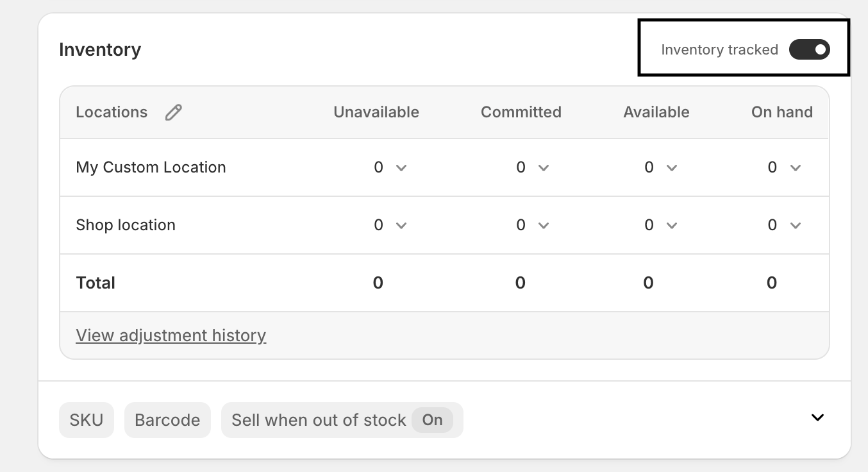Click the Barcode button
Screen dimensions: 868x472
pos(167,420)
